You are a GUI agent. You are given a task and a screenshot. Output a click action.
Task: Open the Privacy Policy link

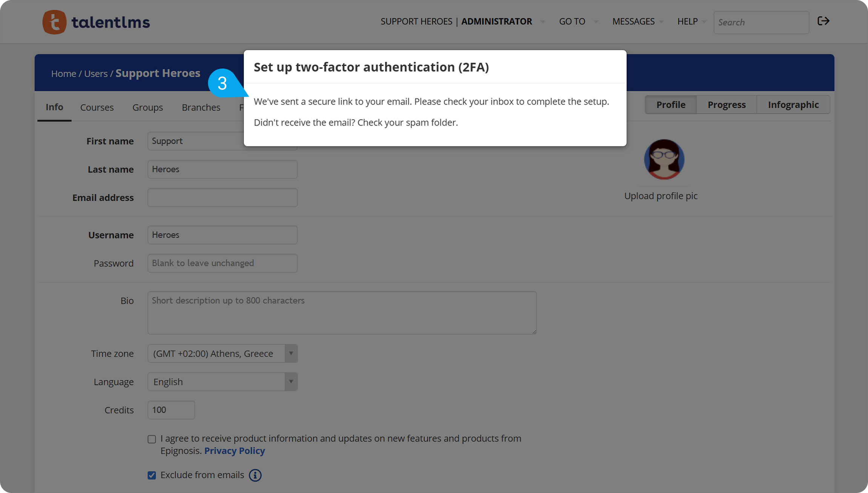pos(235,450)
